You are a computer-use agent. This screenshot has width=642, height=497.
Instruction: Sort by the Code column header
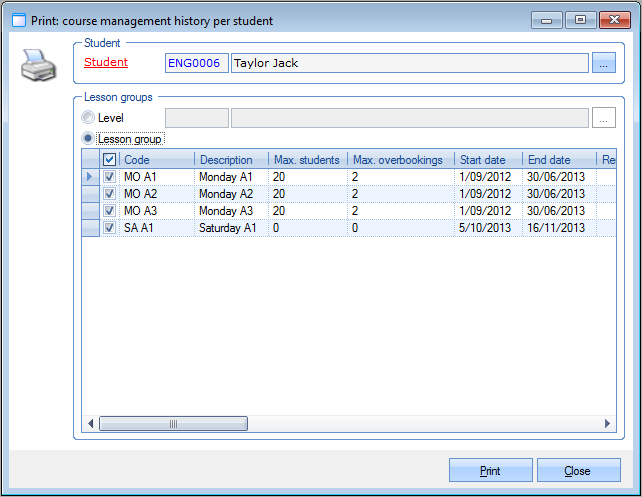tap(157, 160)
